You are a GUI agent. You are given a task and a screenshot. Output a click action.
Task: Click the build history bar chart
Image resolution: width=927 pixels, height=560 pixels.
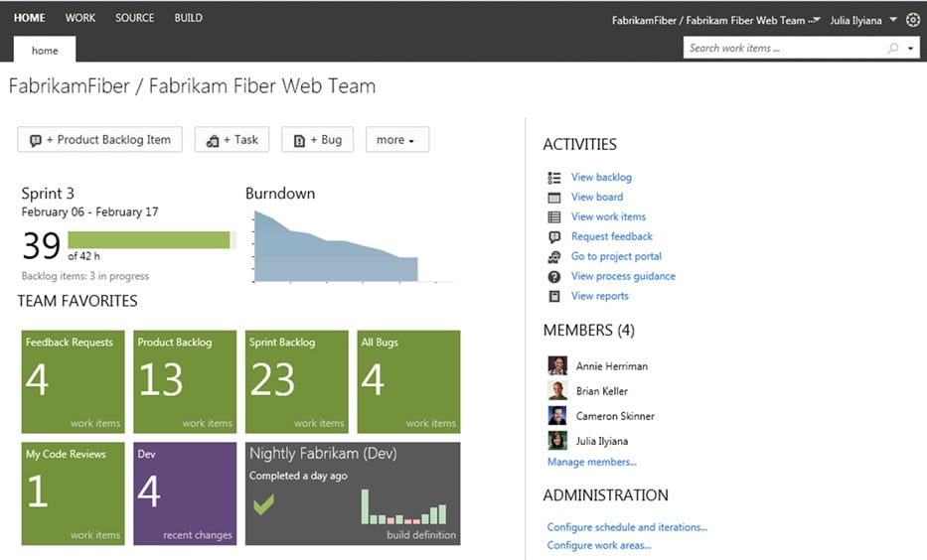(x=403, y=506)
